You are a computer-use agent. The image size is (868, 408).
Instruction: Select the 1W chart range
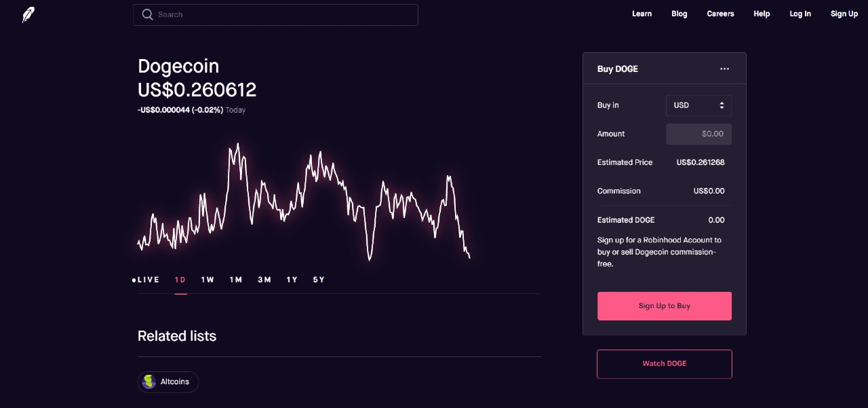pyautogui.click(x=208, y=280)
